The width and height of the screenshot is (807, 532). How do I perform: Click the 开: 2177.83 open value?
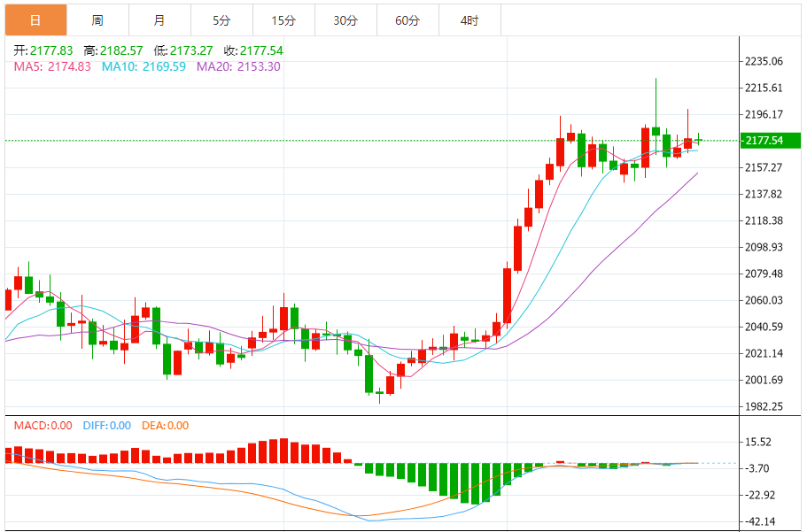(43, 50)
